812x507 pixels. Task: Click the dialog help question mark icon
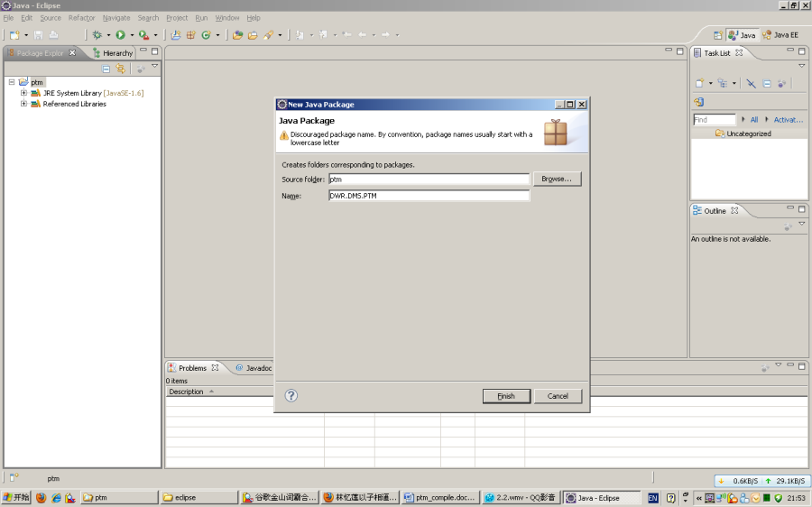291,396
